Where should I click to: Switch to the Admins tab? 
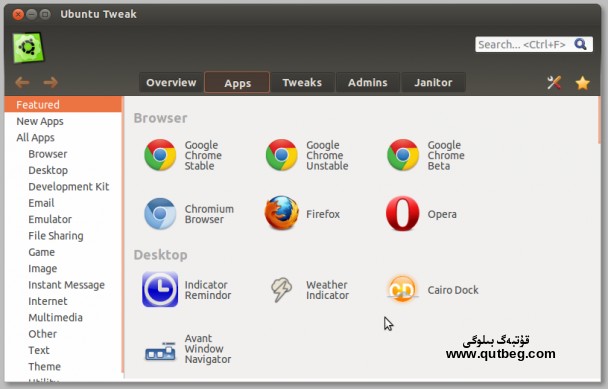(368, 83)
